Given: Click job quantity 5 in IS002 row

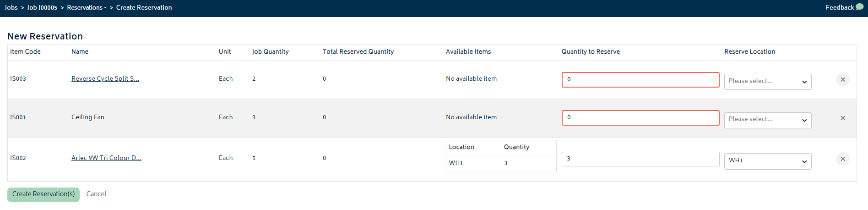Looking at the screenshot, I should (254, 158).
